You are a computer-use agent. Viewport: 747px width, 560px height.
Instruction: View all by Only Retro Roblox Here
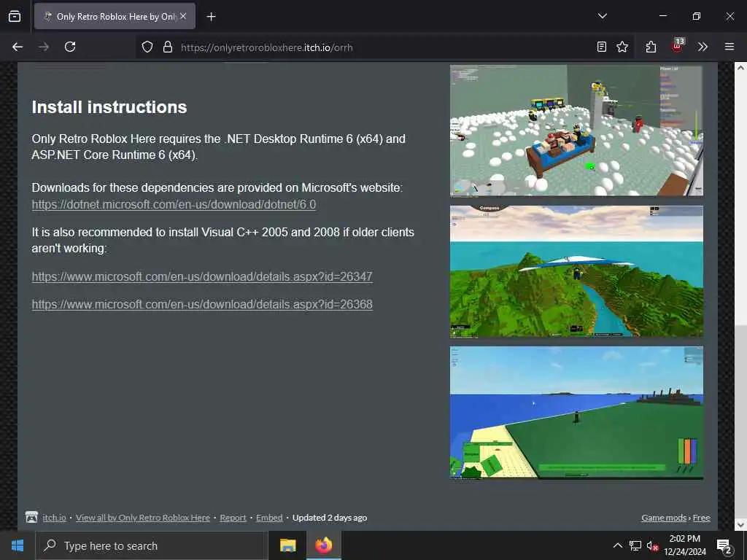(143, 518)
